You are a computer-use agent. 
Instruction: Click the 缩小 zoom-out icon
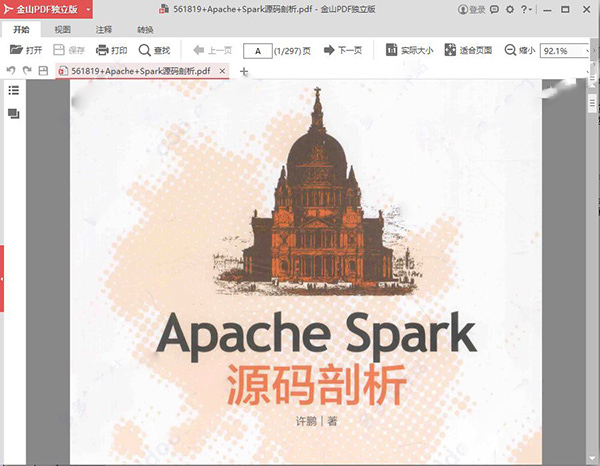click(x=510, y=50)
